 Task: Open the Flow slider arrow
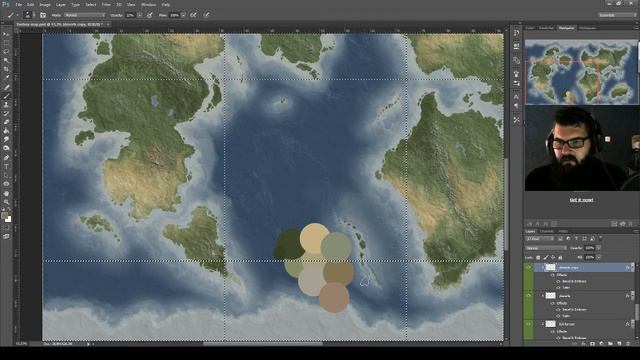[x=183, y=15]
